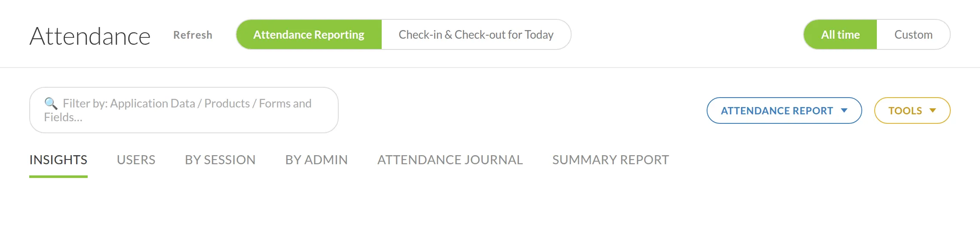The image size is (980, 233).
Task: Click the Refresh link
Action: 193,35
